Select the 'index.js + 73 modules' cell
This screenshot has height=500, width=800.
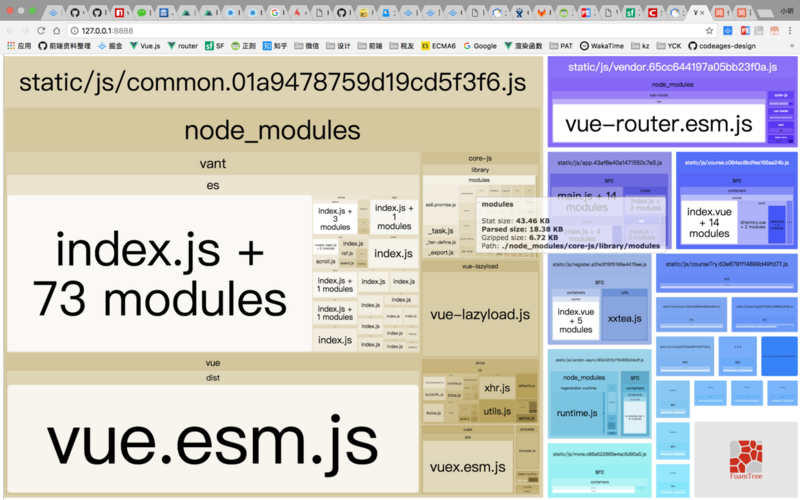point(160,273)
